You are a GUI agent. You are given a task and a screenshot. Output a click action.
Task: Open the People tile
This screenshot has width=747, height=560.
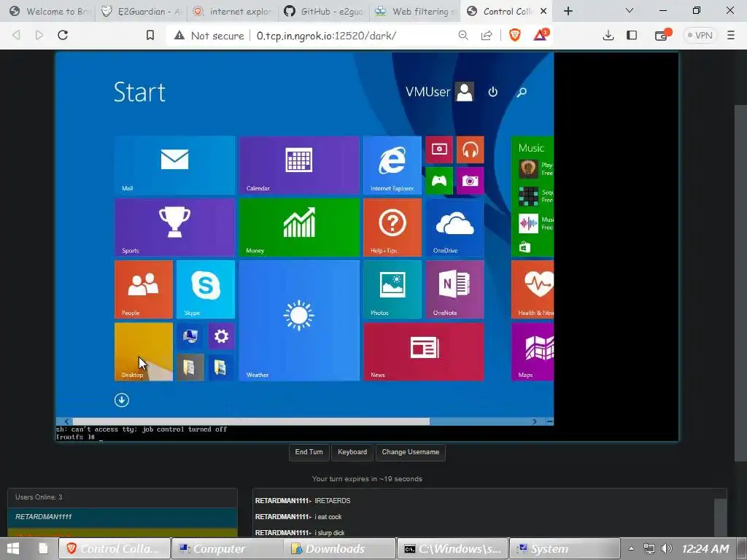click(144, 289)
